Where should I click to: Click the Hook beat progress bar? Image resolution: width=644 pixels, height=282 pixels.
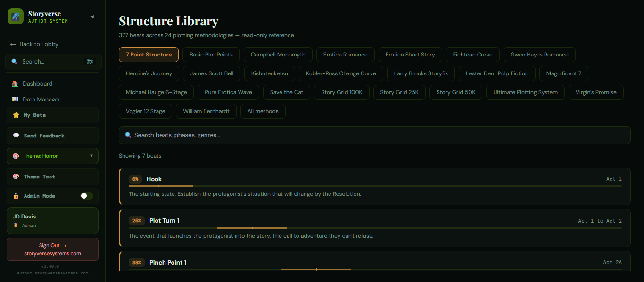pos(375,186)
